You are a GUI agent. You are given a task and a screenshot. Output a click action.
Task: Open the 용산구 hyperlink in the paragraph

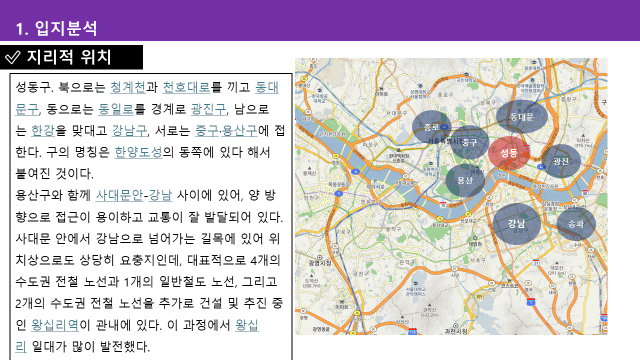coord(240,131)
